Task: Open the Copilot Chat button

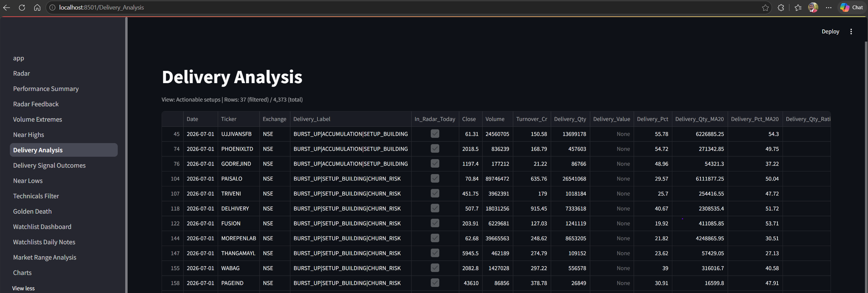Action: coord(852,7)
